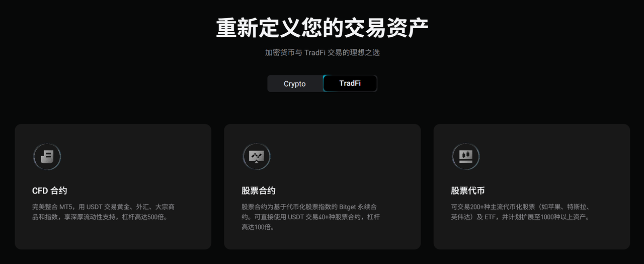This screenshot has height=264, width=644.
Task: Click the CFD description mentioning 杠杆高达500倍
Action: (103, 212)
